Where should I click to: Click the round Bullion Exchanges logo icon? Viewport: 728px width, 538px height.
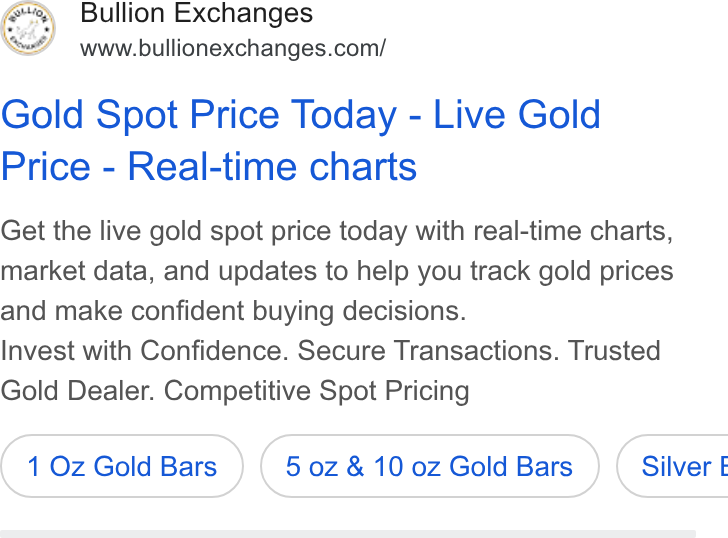click(x=28, y=28)
